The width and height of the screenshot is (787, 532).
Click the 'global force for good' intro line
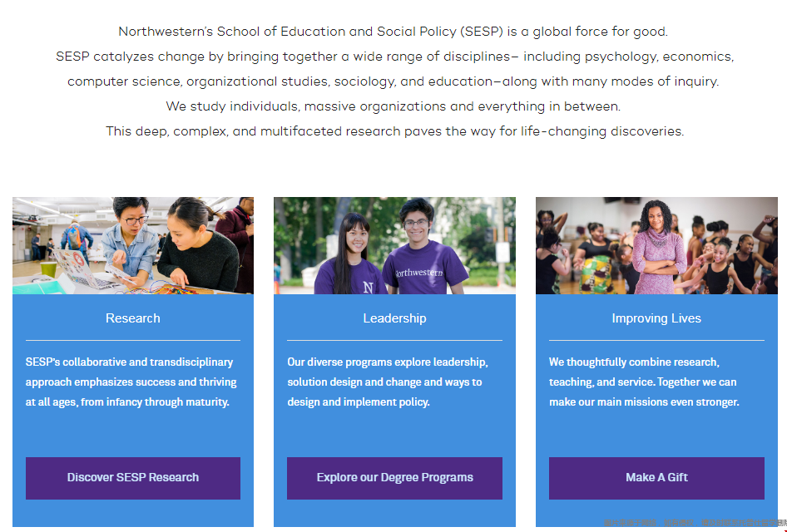(x=393, y=32)
